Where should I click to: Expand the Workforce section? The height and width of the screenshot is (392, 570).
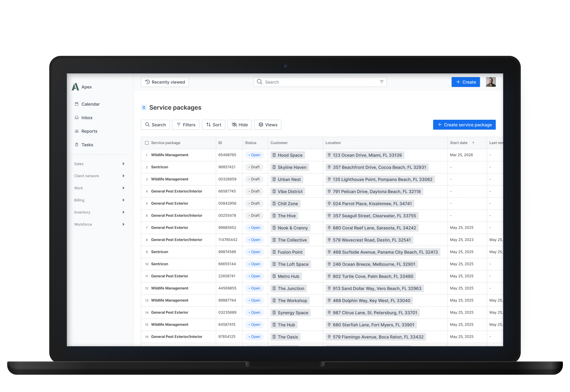click(x=99, y=225)
